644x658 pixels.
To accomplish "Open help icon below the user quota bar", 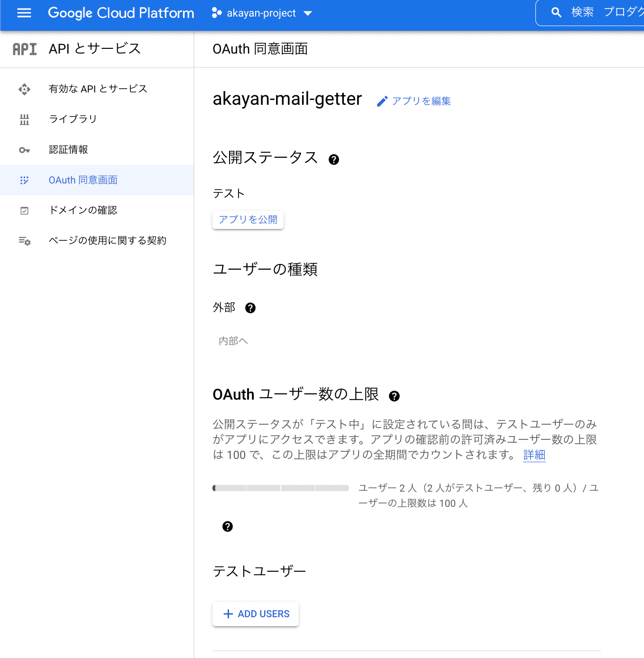I will click(228, 527).
